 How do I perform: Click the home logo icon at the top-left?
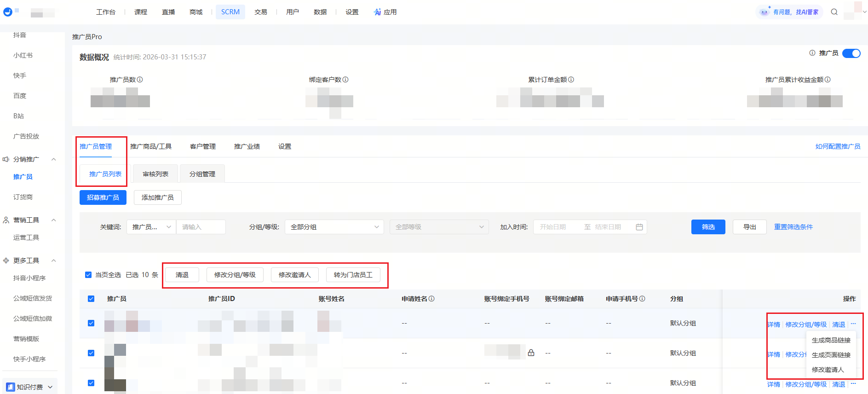[x=8, y=12]
